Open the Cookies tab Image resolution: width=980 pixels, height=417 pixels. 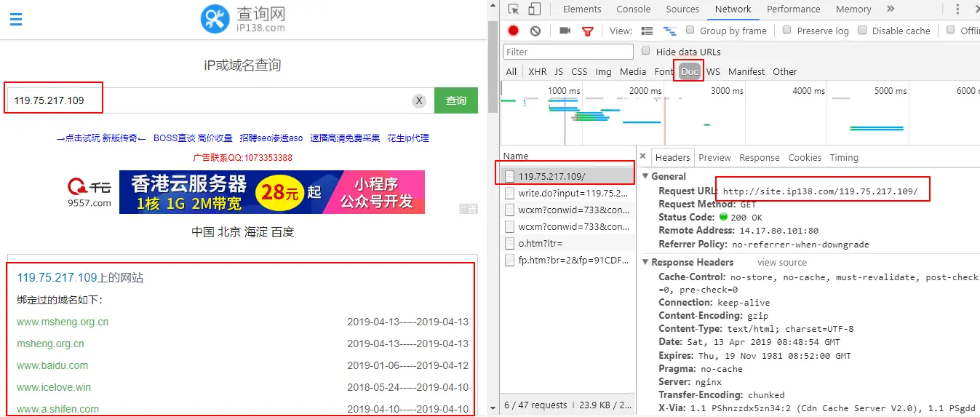click(805, 157)
